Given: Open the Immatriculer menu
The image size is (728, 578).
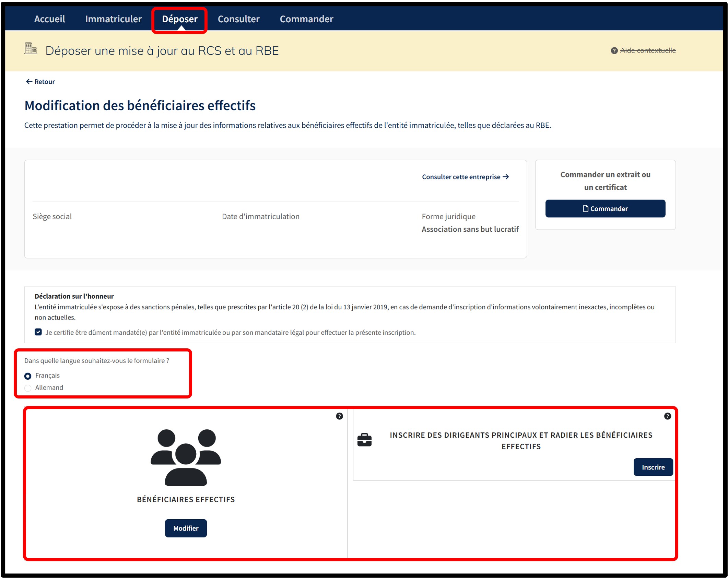Looking at the screenshot, I should tap(113, 19).
